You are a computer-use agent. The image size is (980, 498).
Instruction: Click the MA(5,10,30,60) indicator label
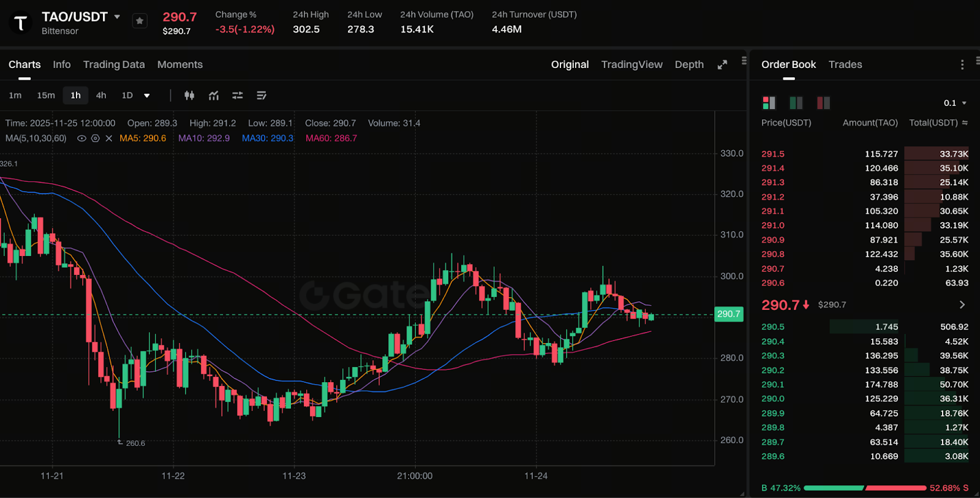36,138
